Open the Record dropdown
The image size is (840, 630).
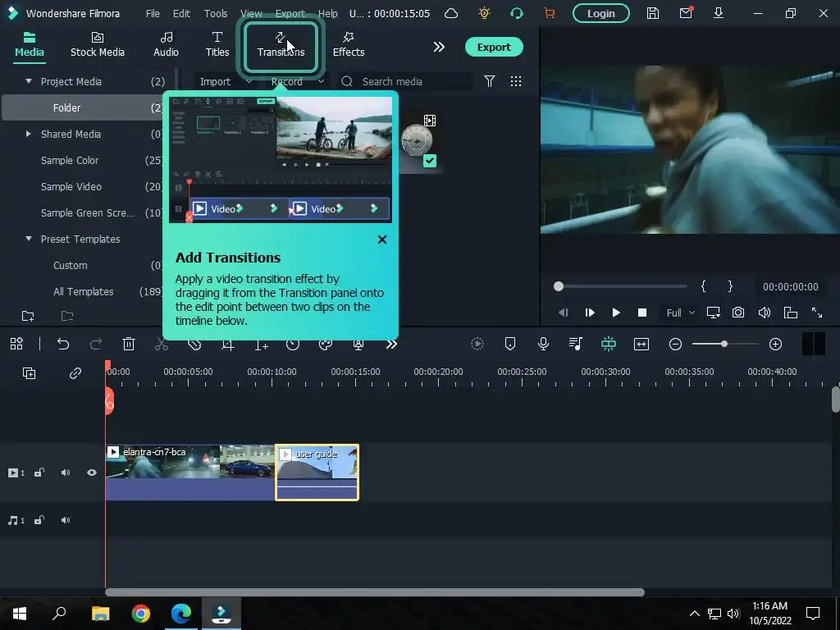click(x=297, y=81)
